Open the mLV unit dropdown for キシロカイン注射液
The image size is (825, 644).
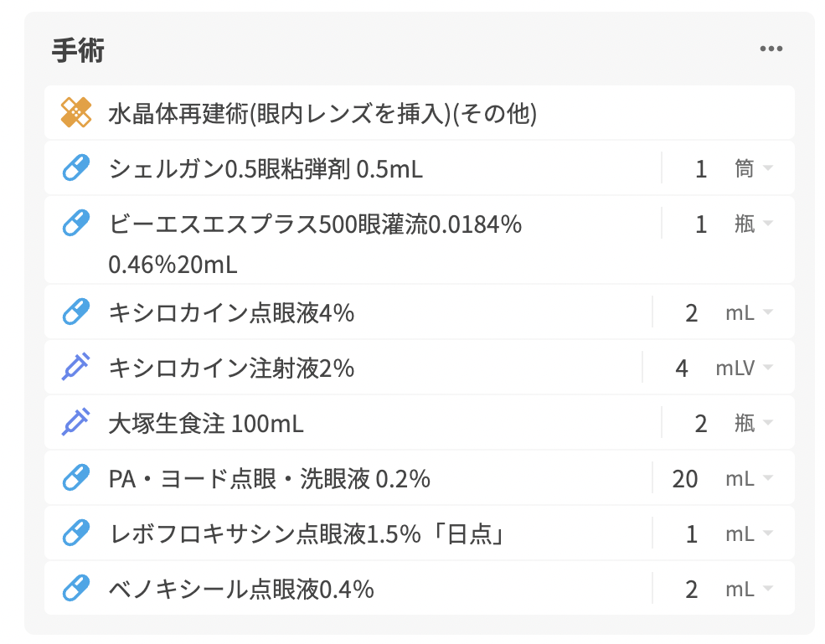(x=744, y=368)
